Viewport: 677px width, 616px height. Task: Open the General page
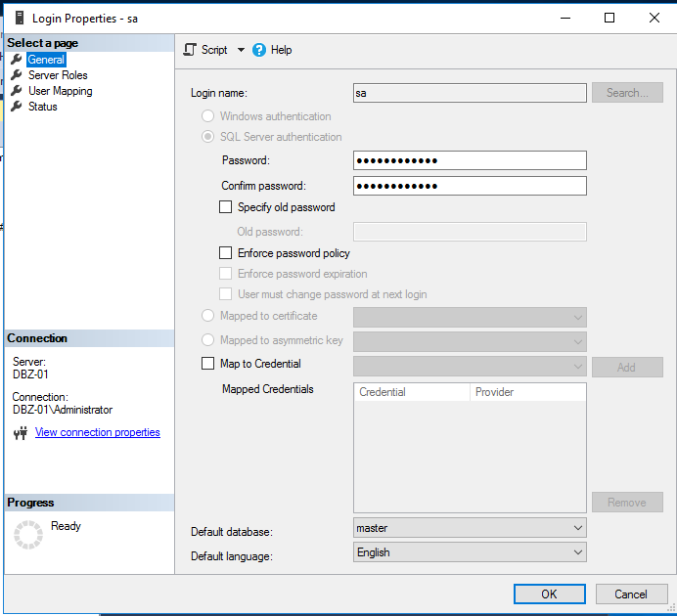[46, 60]
